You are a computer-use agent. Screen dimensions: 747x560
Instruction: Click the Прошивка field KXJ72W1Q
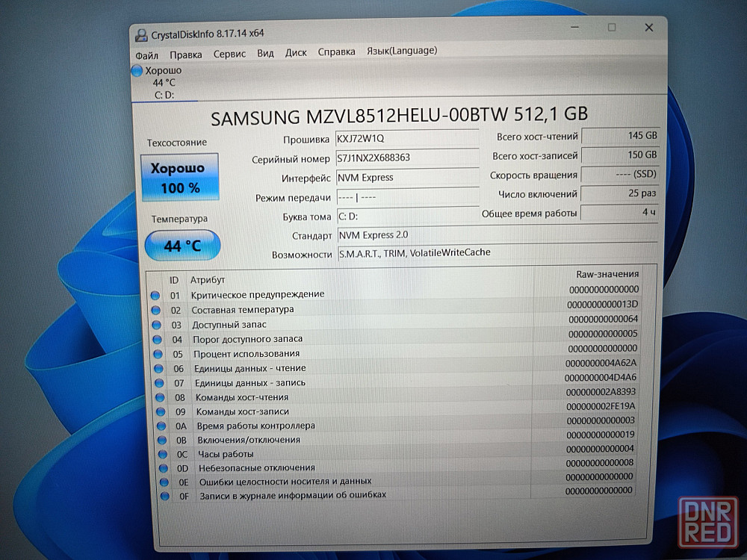coord(407,138)
